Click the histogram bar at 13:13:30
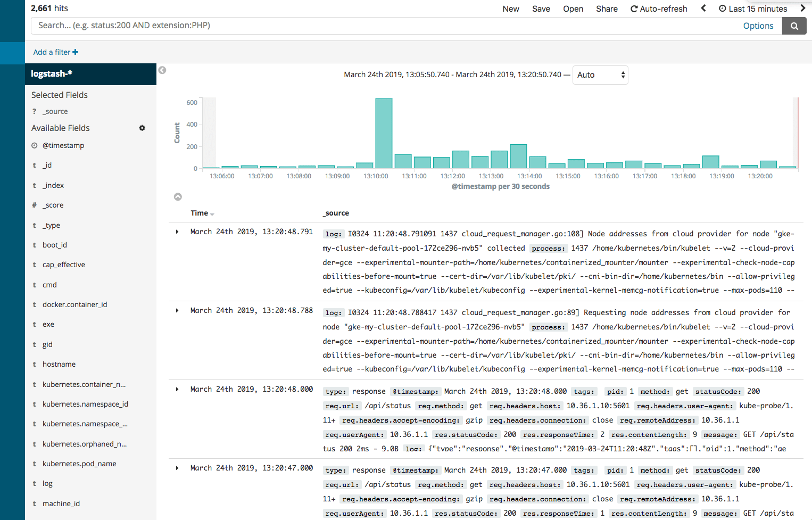This screenshot has width=812, height=520. click(x=518, y=156)
